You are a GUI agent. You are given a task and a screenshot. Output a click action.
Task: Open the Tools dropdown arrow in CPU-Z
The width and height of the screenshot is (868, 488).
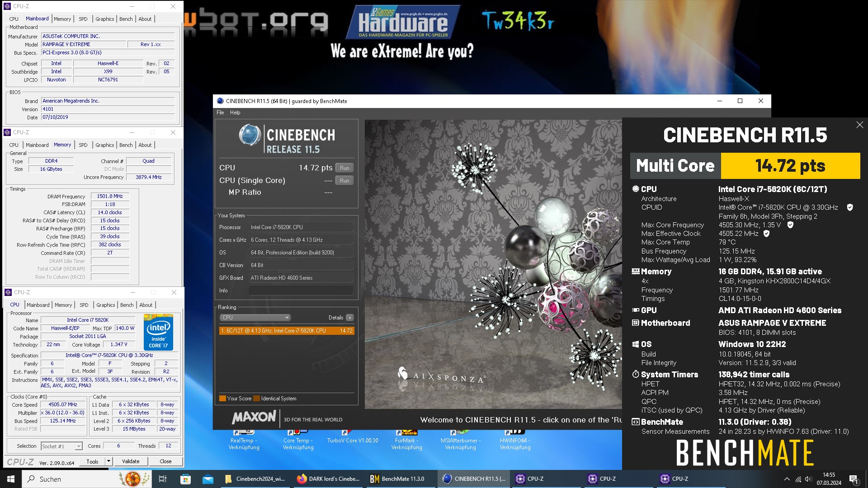pos(108,461)
